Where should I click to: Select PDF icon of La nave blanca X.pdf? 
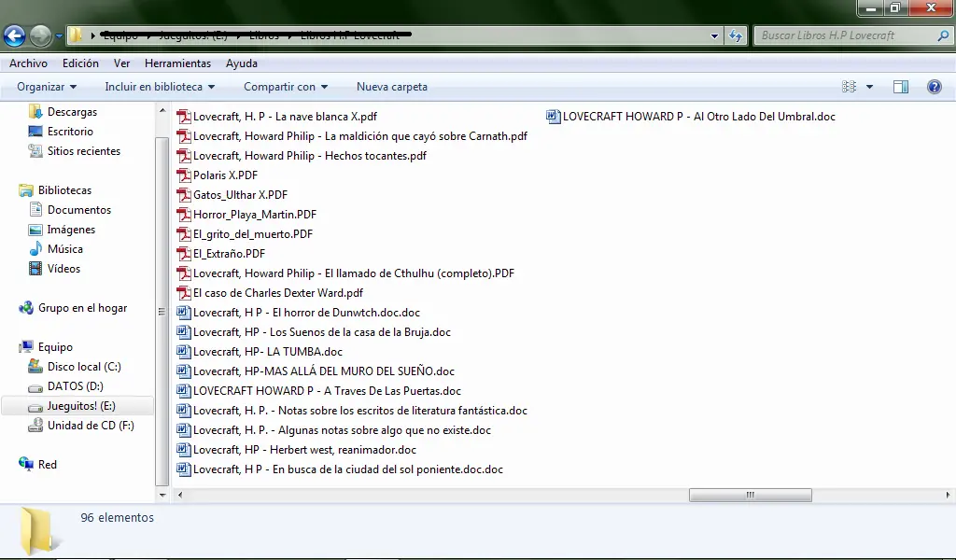click(x=184, y=117)
